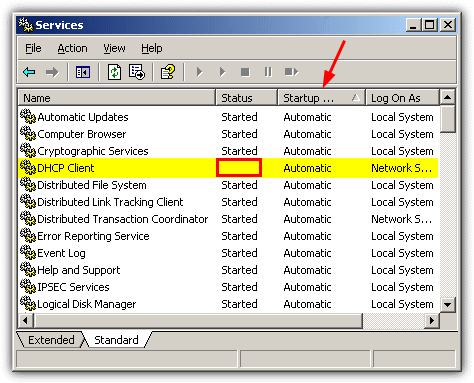Click the Back arrow toolbar icon
Screen dimensions: 474x383
tap(29, 72)
